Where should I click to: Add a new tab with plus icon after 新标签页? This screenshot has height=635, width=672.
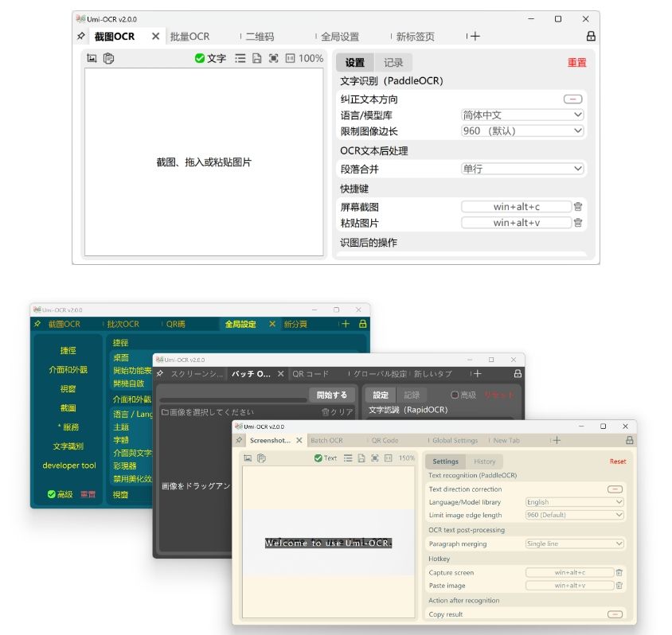(x=475, y=37)
